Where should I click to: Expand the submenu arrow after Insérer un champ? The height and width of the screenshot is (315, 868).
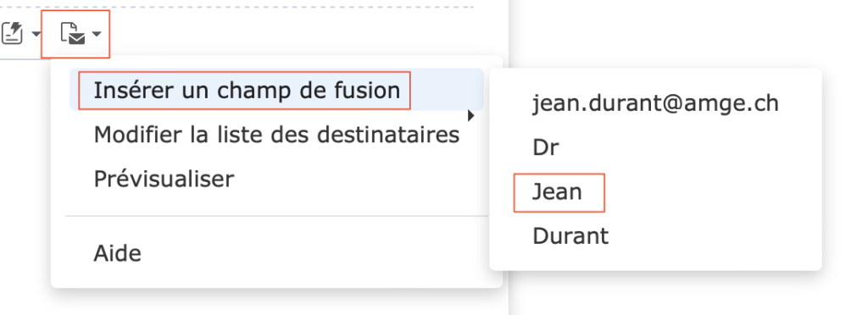471,116
